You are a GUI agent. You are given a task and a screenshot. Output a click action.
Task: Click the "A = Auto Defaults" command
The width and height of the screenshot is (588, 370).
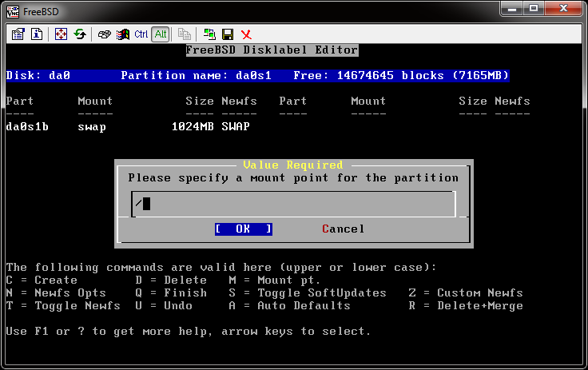(289, 305)
